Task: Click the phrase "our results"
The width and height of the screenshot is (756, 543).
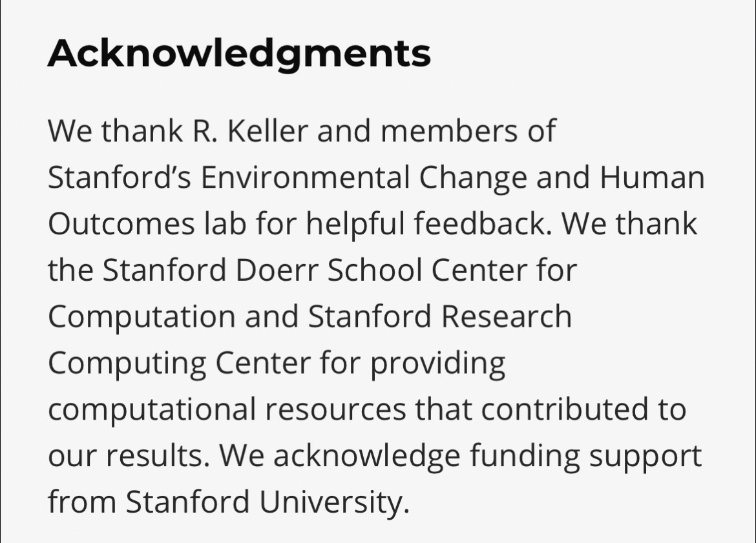Action: 128,456
